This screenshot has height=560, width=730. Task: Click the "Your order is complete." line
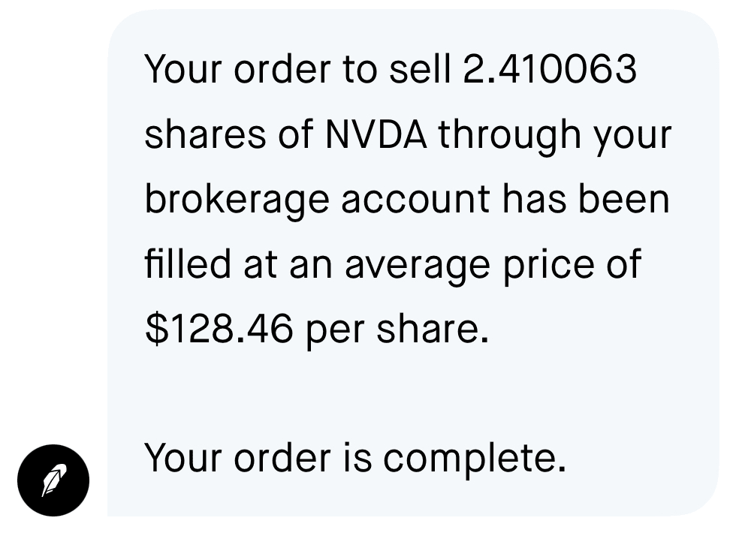coord(354,458)
